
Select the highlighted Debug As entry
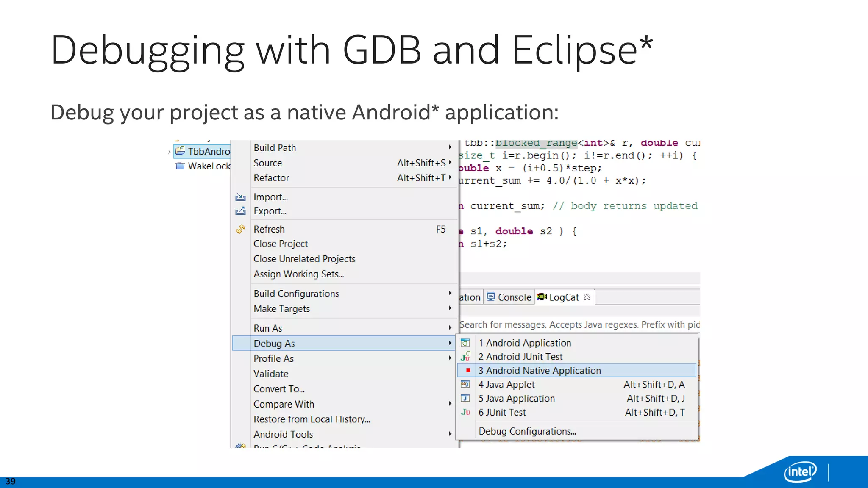pos(344,343)
